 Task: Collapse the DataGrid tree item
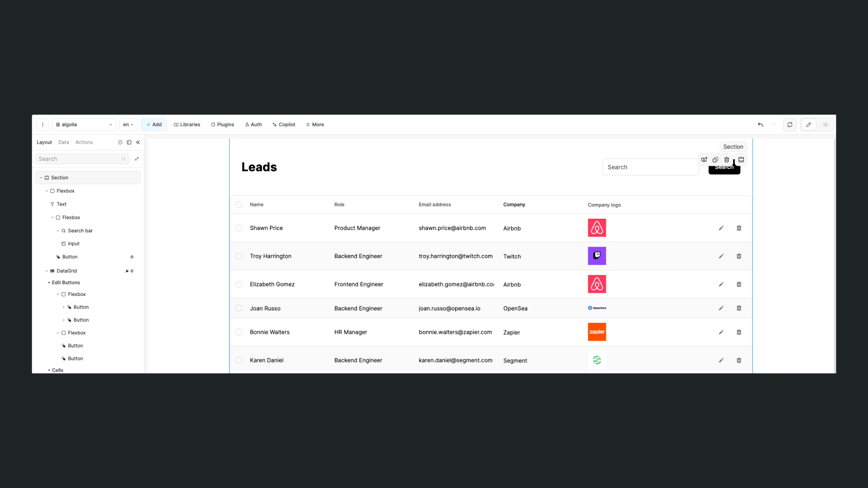pyautogui.click(x=47, y=271)
